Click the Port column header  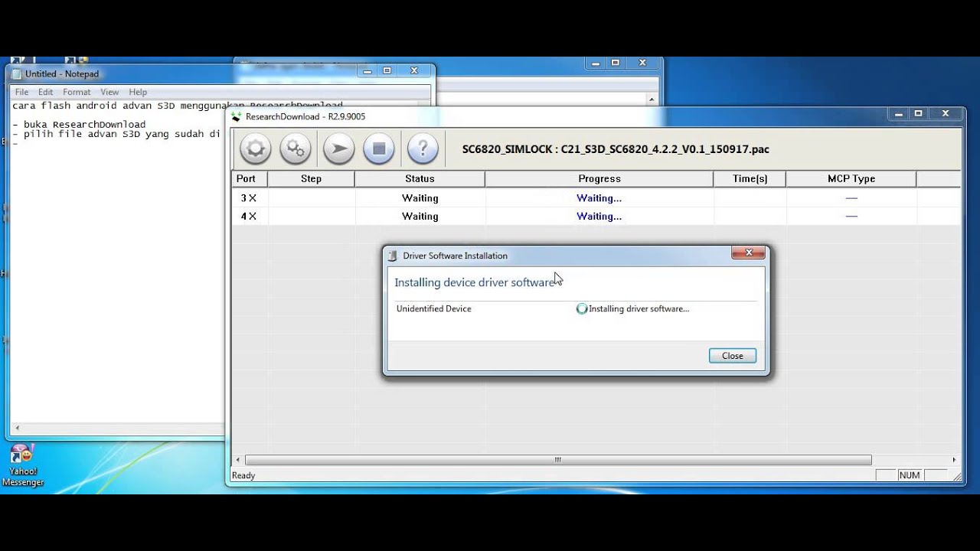[x=250, y=178]
